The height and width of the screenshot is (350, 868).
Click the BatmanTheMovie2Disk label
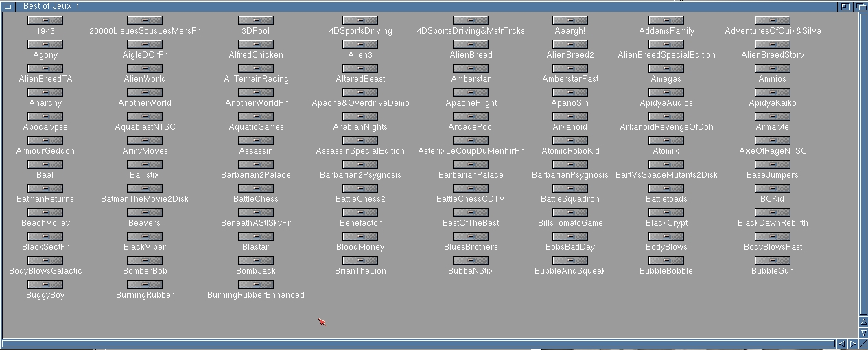(145, 199)
